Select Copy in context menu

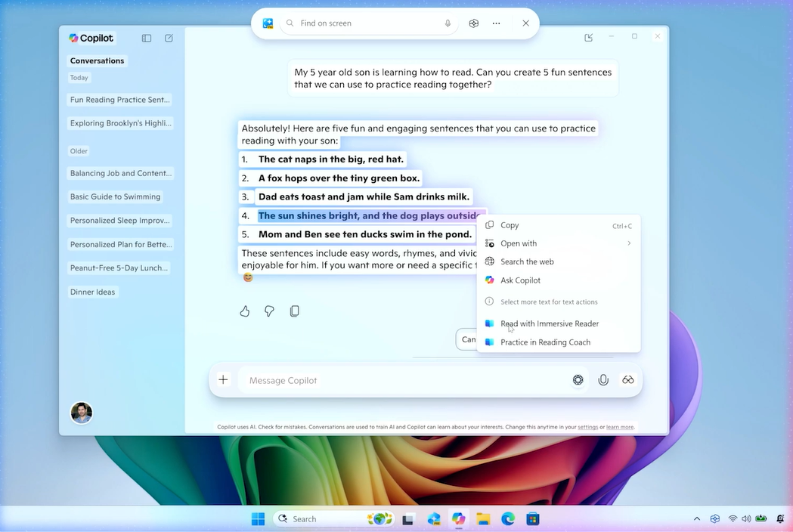559,225
